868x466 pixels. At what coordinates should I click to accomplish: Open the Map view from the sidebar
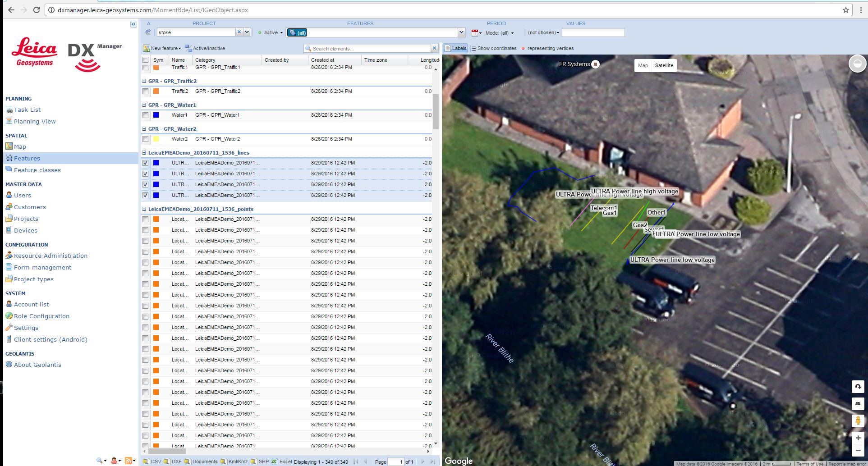(20, 146)
